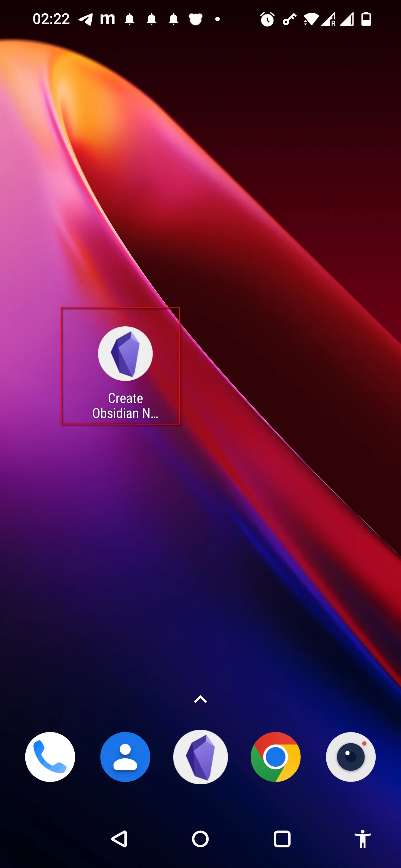Tap the bear-shaped notification icon

click(x=195, y=19)
